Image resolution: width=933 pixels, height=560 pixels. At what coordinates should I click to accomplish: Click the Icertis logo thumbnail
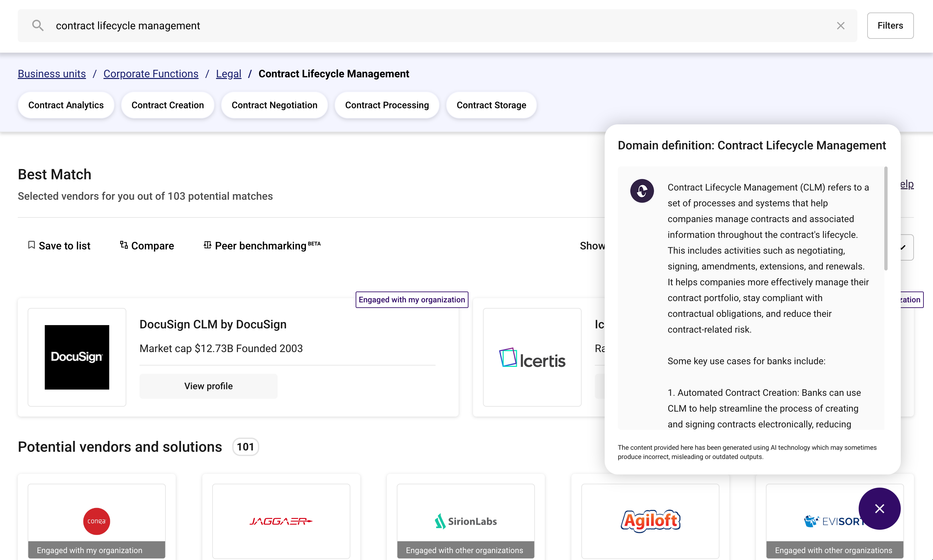pyautogui.click(x=532, y=357)
